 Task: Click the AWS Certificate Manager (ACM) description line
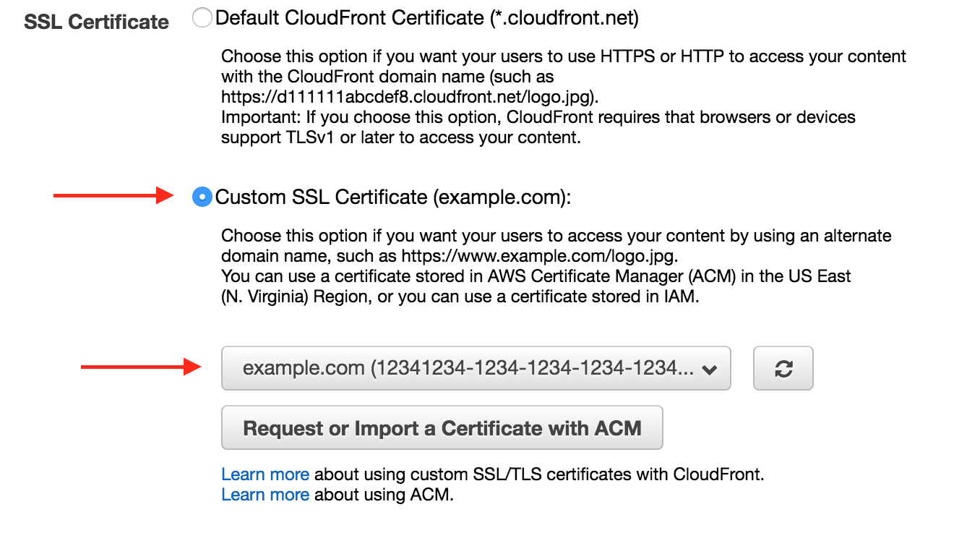536,276
